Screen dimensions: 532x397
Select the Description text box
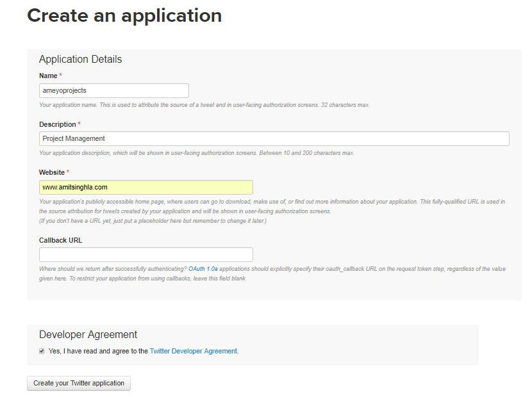point(274,138)
